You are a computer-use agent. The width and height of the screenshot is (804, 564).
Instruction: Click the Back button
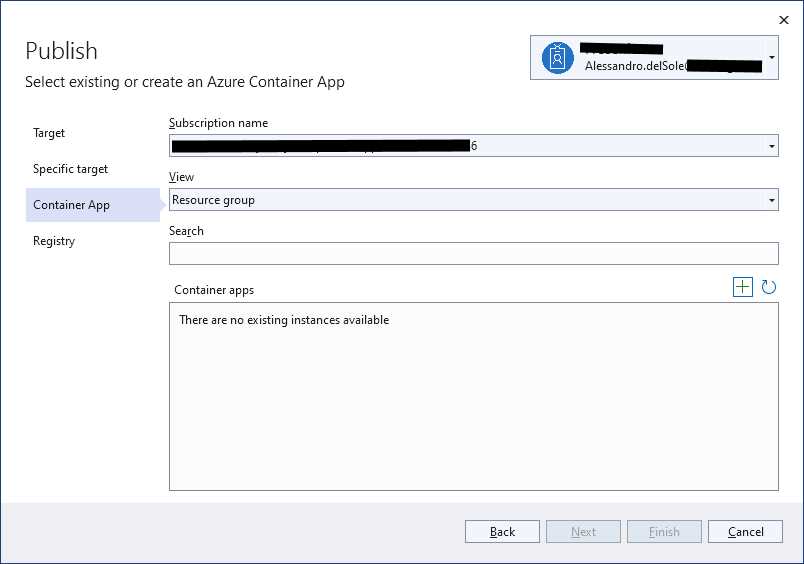[x=502, y=532]
